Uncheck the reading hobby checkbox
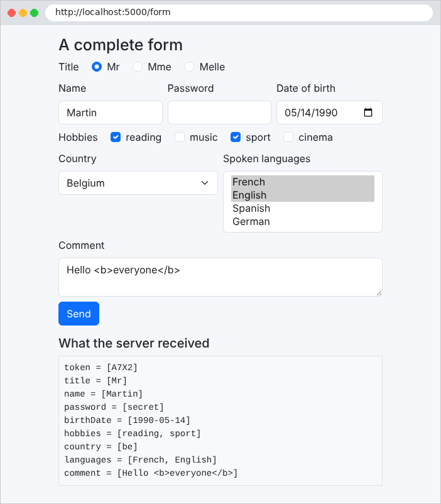The height and width of the screenshot is (504, 441). point(116,137)
